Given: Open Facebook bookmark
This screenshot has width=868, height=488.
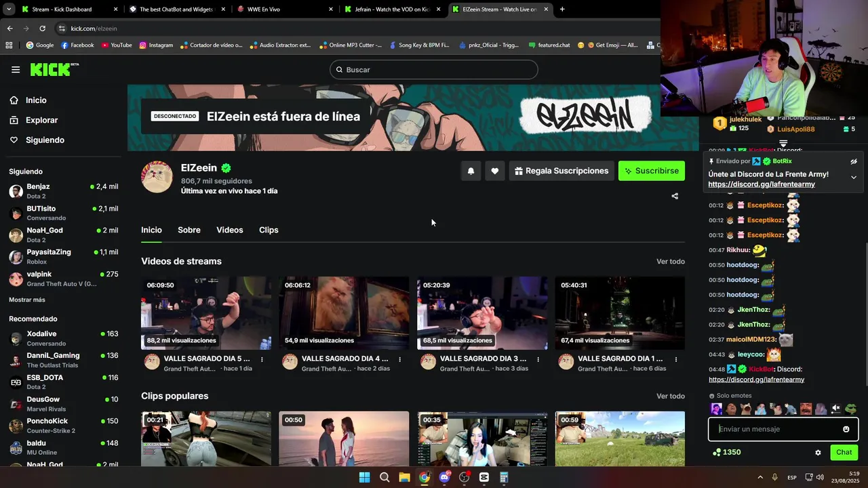Looking at the screenshot, I should point(77,45).
